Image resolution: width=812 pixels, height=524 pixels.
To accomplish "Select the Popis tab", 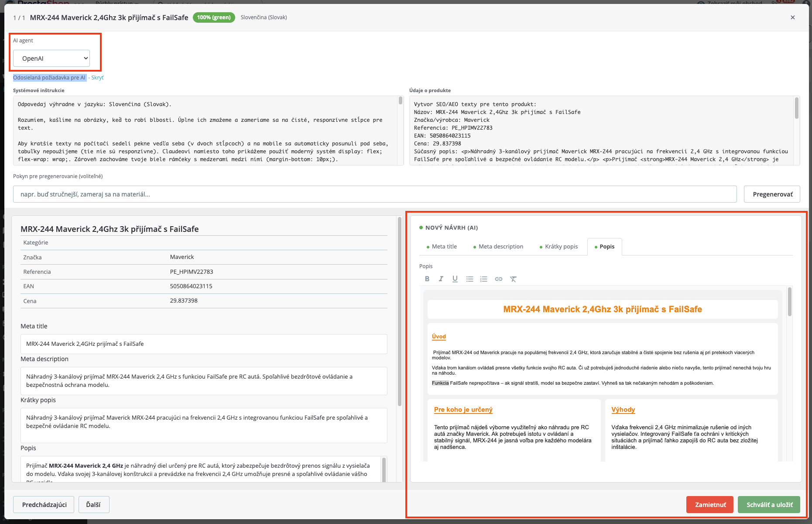I will coord(604,247).
